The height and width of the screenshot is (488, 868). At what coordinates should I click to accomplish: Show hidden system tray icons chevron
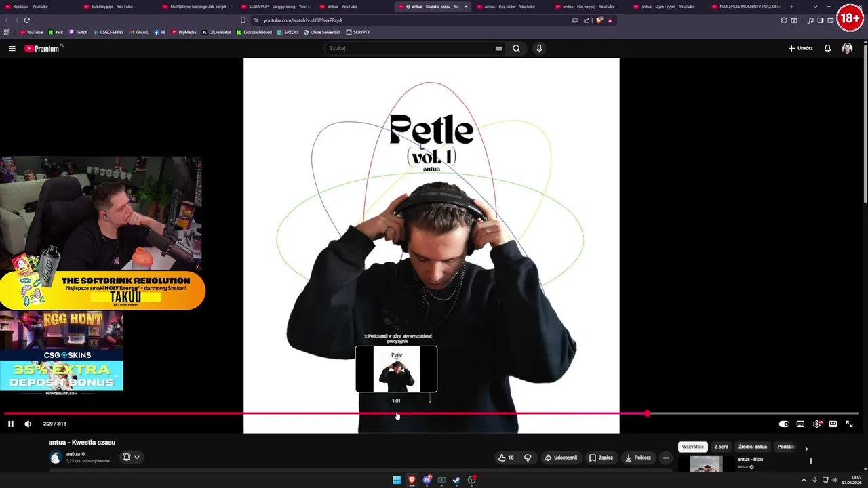click(x=804, y=480)
